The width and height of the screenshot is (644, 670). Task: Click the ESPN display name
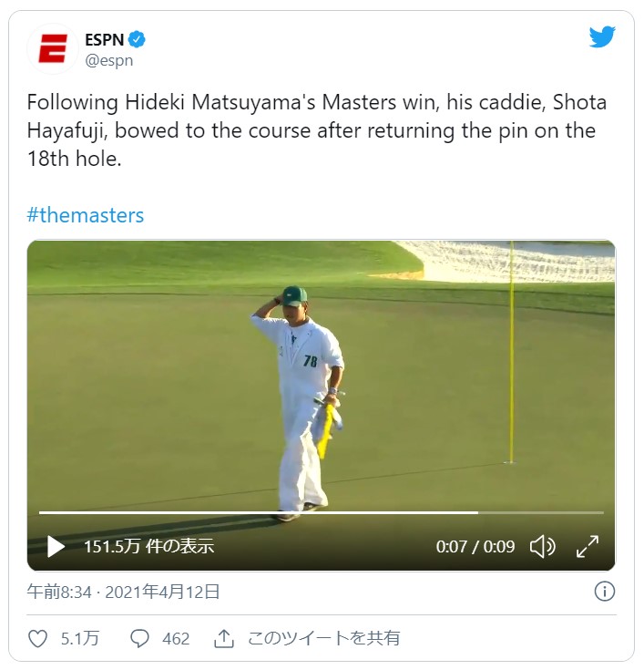pos(104,40)
